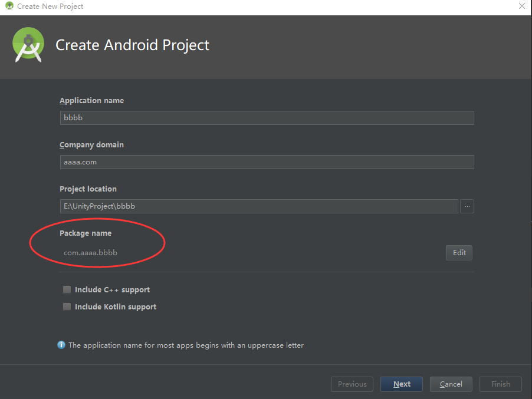Click the Create Android Project heading

click(132, 45)
